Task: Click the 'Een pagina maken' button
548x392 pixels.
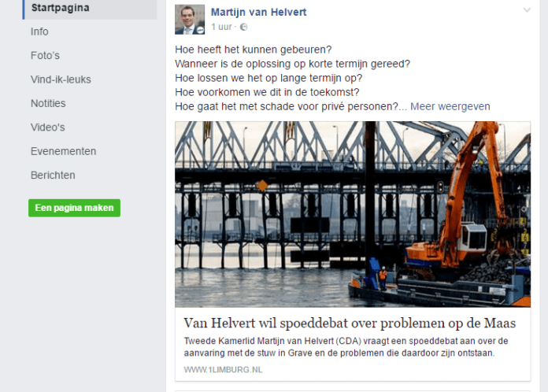Action: click(75, 208)
